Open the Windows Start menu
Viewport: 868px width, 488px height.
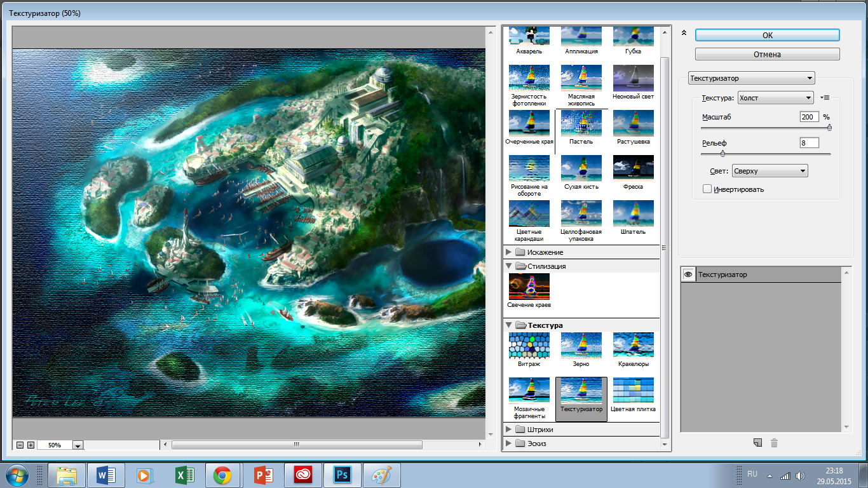point(16,475)
